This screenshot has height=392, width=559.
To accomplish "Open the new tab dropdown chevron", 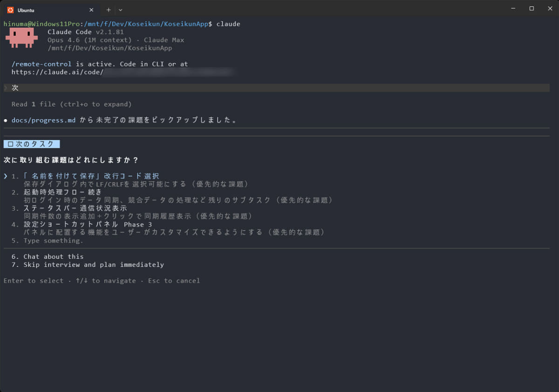I will pyautogui.click(x=121, y=10).
